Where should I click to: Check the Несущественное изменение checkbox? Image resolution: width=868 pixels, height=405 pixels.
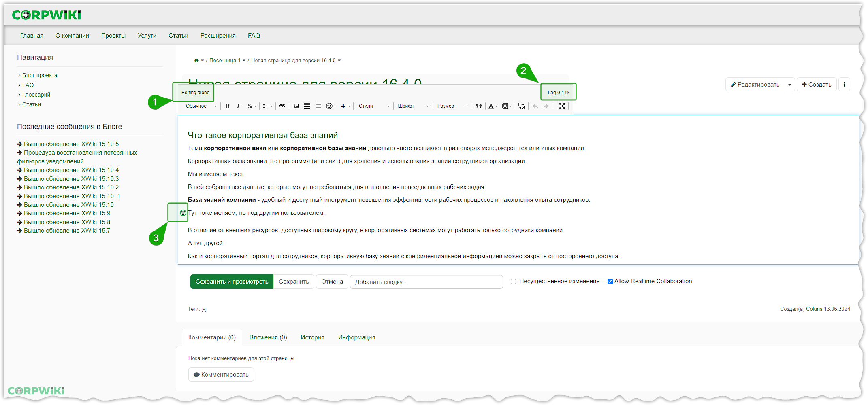pyautogui.click(x=513, y=282)
